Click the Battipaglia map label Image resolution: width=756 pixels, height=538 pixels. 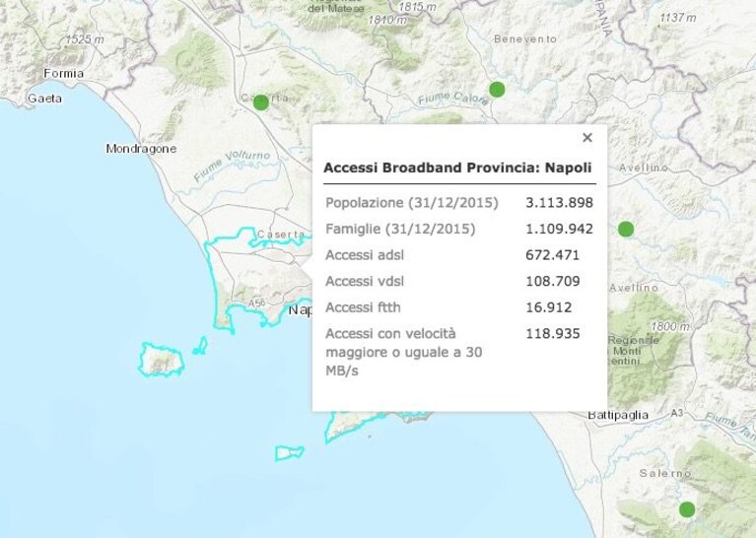coord(618,415)
